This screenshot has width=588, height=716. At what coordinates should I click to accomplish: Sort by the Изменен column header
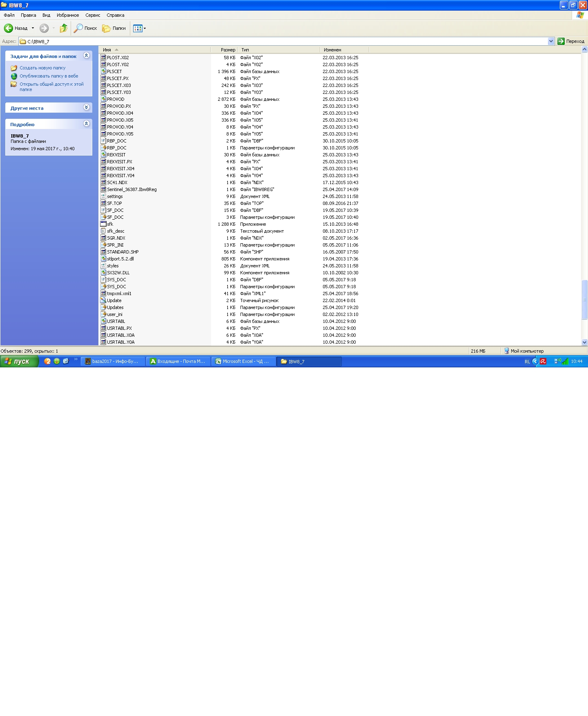pyautogui.click(x=344, y=50)
